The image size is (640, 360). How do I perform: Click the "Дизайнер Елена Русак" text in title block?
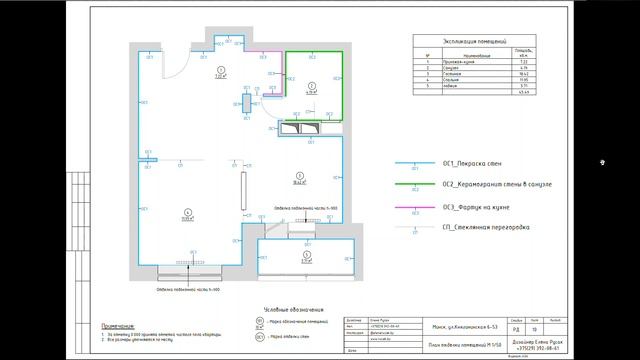537,342
